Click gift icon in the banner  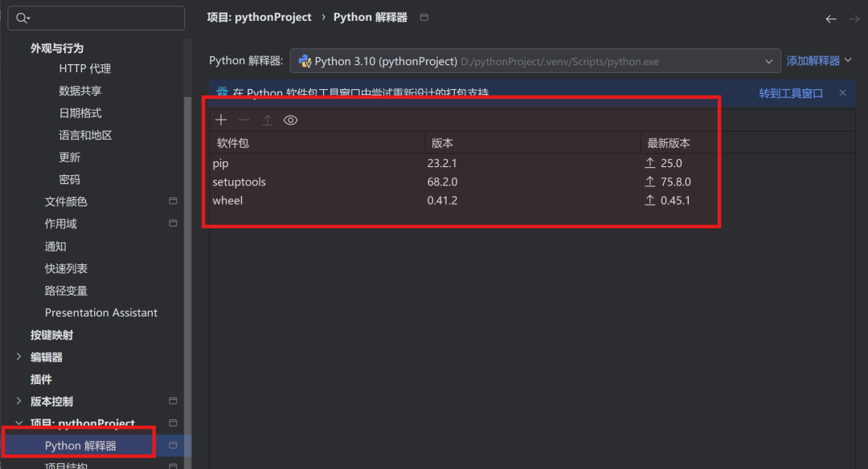(x=222, y=92)
